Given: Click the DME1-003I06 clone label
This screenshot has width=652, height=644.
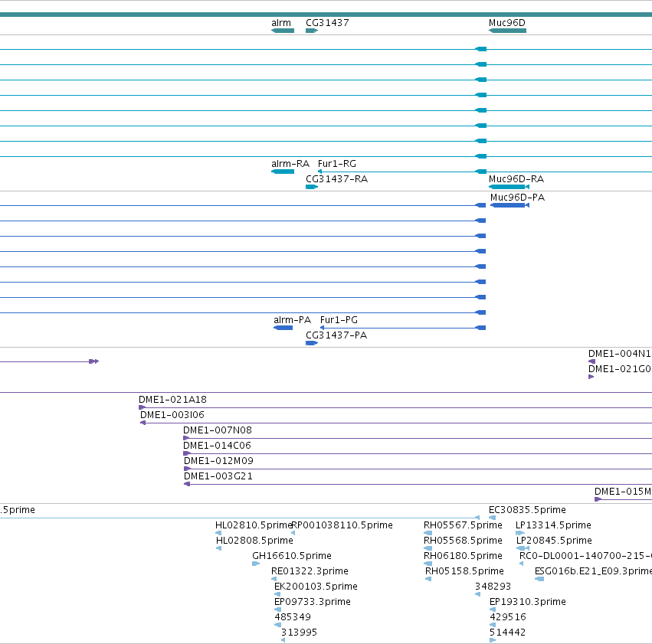Looking at the screenshot, I should [172, 414].
